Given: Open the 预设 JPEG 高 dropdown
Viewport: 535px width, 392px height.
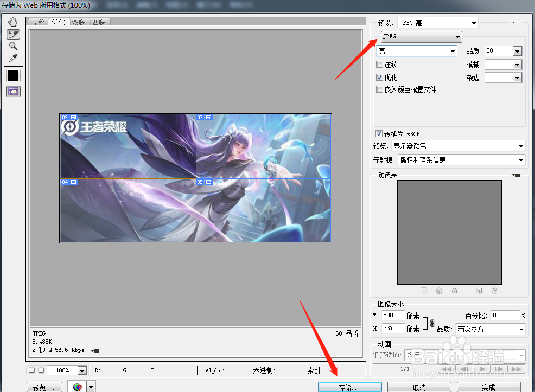Looking at the screenshot, I should (x=438, y=23).
